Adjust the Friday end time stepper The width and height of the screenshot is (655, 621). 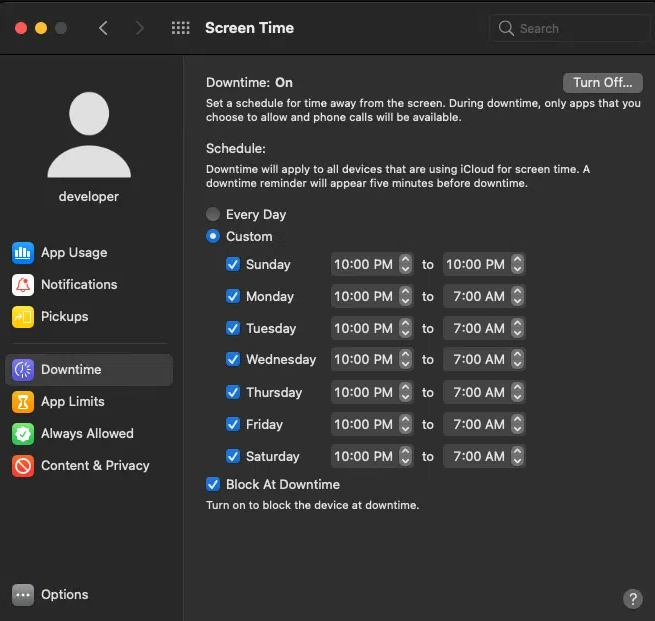[x=517, y=425]
